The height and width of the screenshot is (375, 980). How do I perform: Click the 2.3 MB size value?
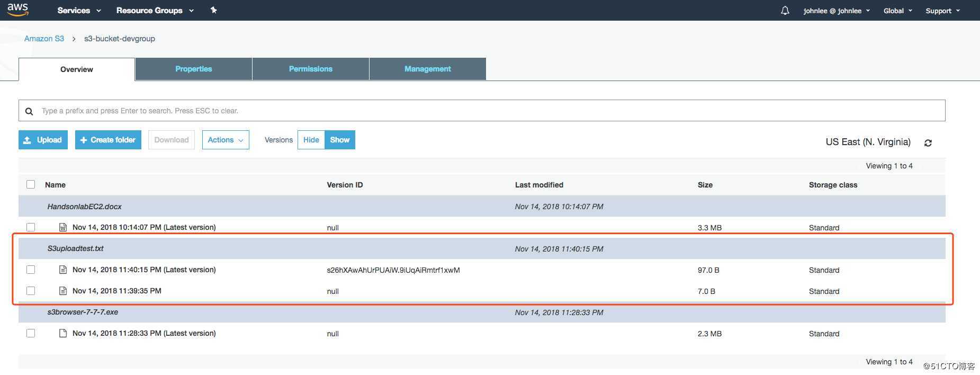click(x=709, y=334)
